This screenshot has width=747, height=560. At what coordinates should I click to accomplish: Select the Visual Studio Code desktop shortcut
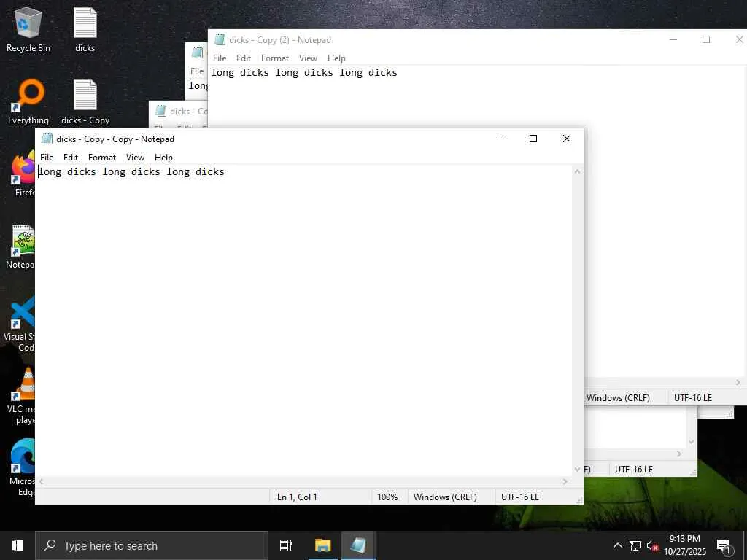(20, 324)
